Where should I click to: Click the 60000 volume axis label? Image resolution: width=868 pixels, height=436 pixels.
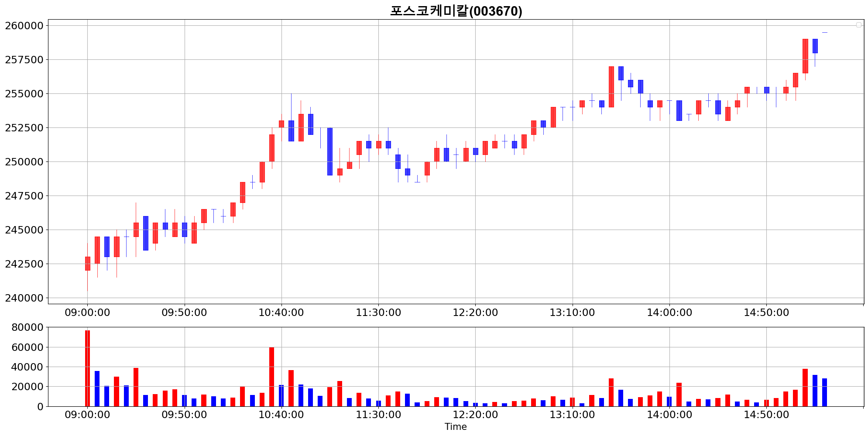click(27, 347)
